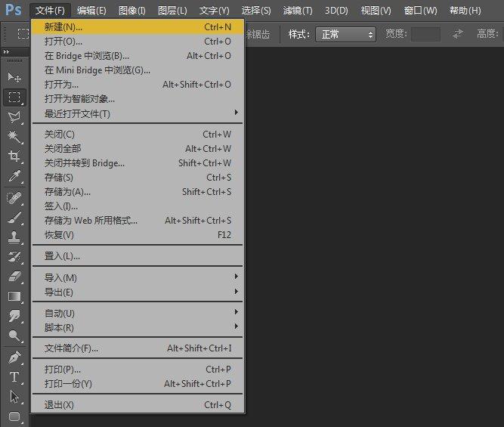This screenshot has height=427, width=504.
Task: Open the 样式 dropdown showing 正常
Action: tap(346, 34)
